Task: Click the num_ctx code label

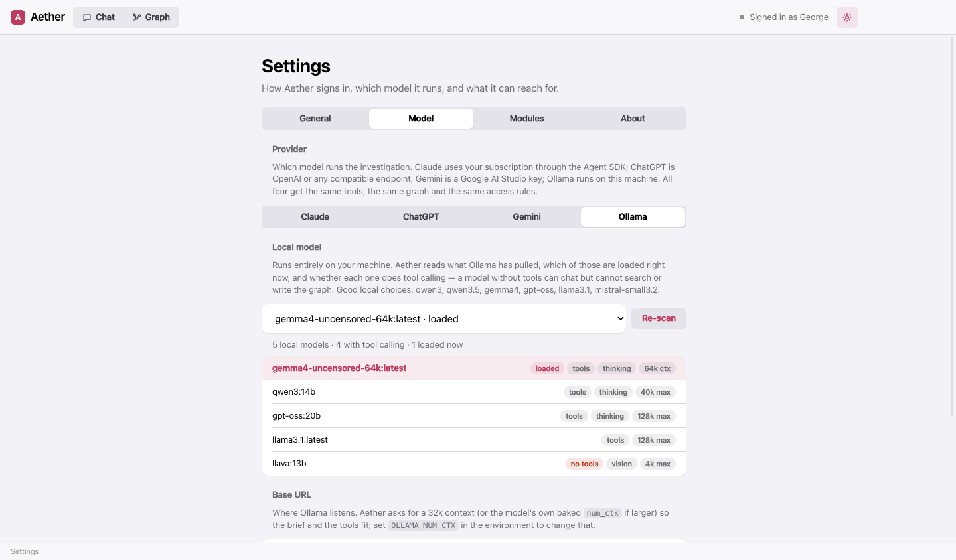Action: coord(602,513)
